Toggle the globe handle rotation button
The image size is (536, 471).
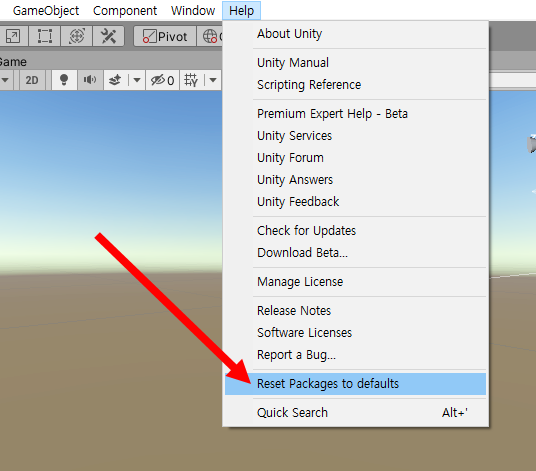coord(210,36)
